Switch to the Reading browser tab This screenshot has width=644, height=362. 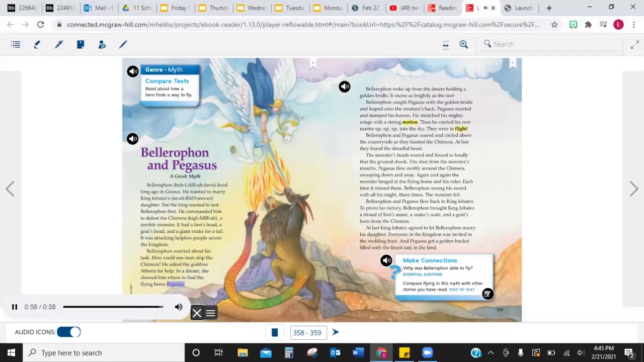442,8
